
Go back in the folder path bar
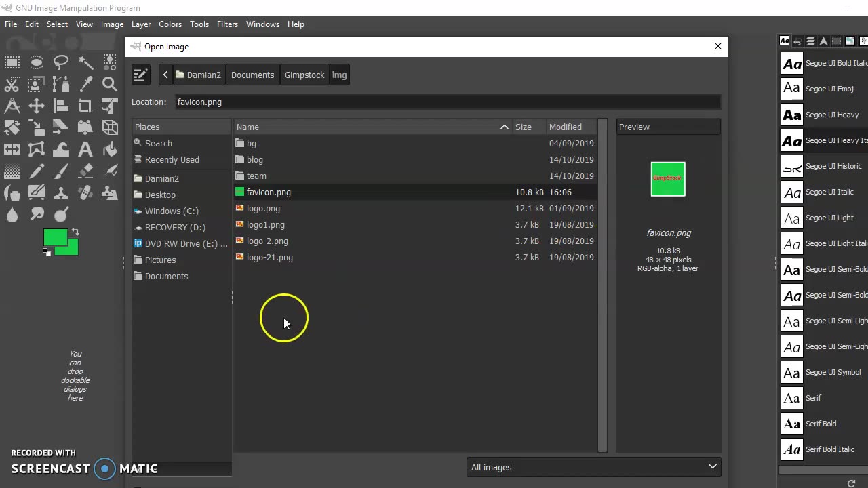point(165,75)
